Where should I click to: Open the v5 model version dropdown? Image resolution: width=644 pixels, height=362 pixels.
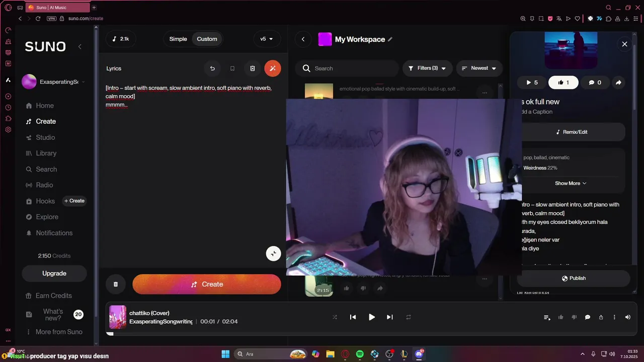(267, 39)
